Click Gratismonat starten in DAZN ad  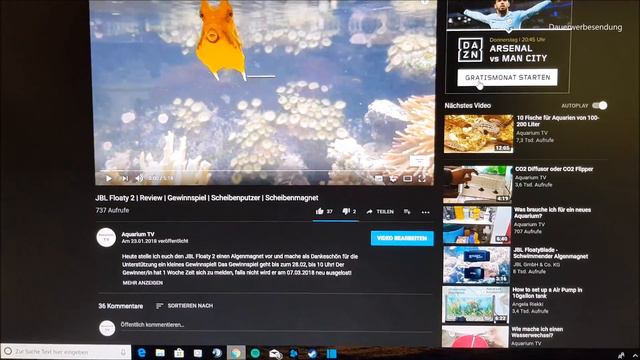click(x=507, y=78)
